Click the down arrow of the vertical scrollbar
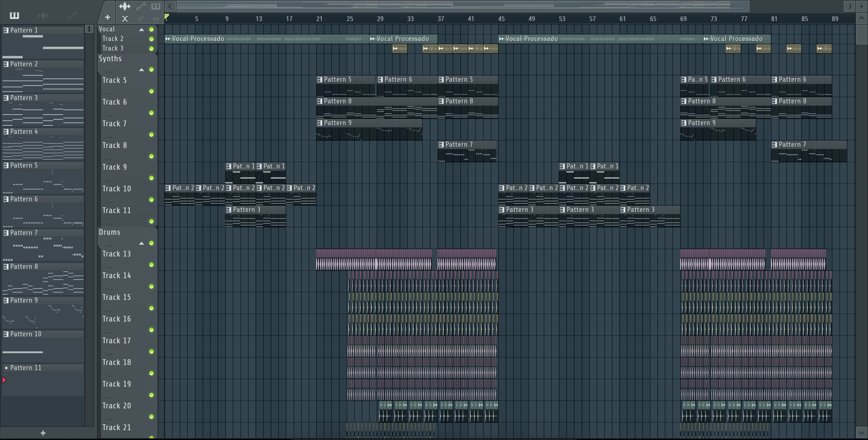Screen dimensions: 868x440 pos(862,432)
